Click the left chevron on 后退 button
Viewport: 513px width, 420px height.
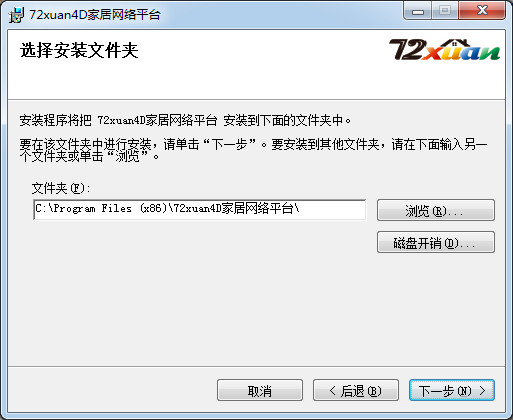332,390
